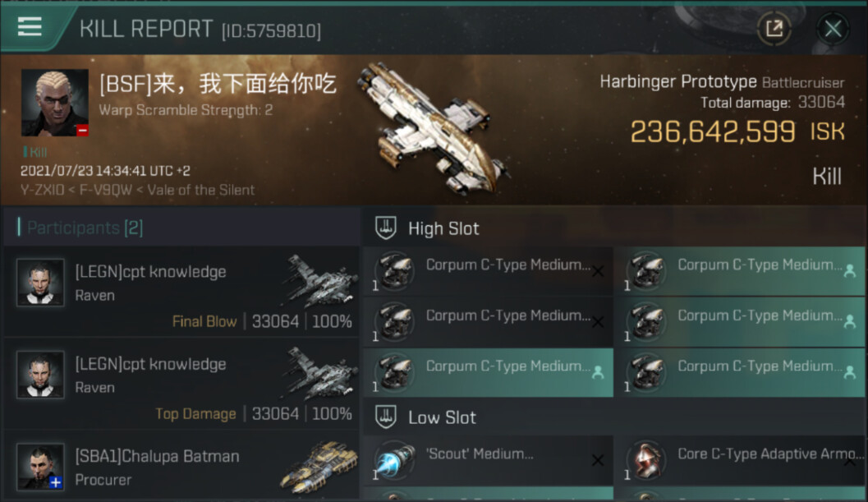Click the Harbinger Prototype ship image

click(434, 128)
